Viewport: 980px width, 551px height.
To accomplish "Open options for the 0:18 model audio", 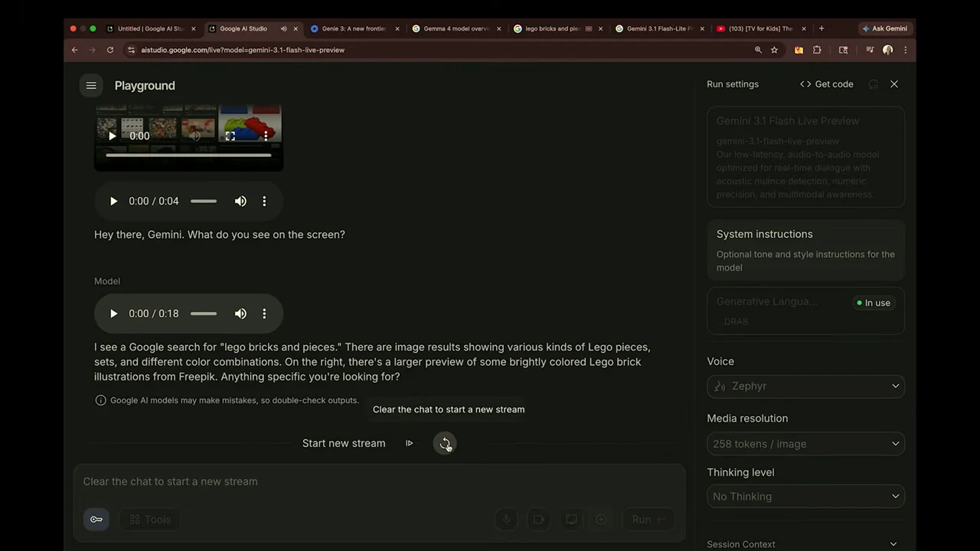I will pos(264,314).
